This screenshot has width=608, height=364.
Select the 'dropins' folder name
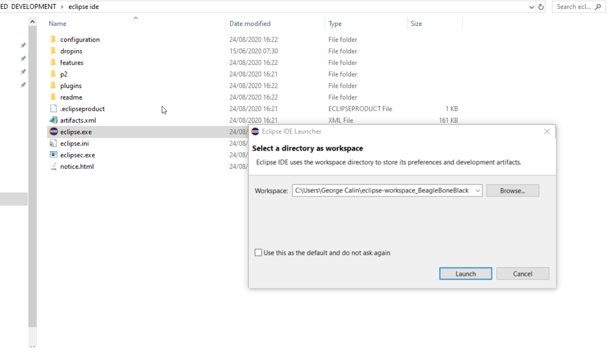click(x=71, y=51)
